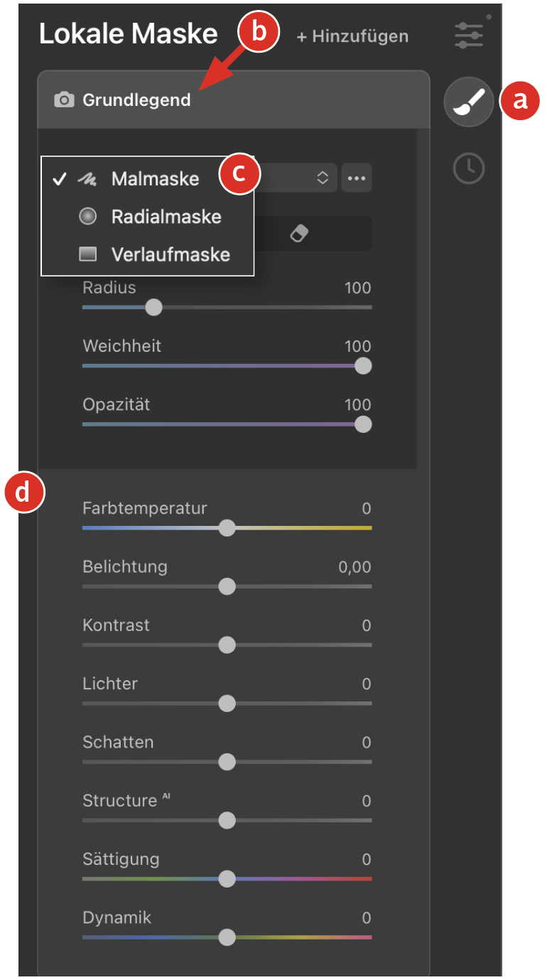Choose Verlaufmaske in the mask menu
Viewport: 547px width, 980px height.
click(170, 254)
